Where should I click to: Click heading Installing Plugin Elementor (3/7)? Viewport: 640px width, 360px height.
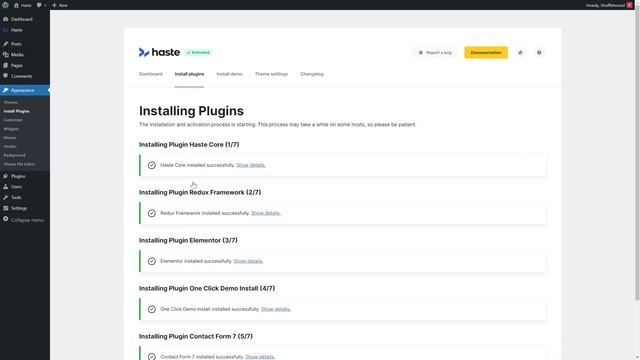point(188,240)
